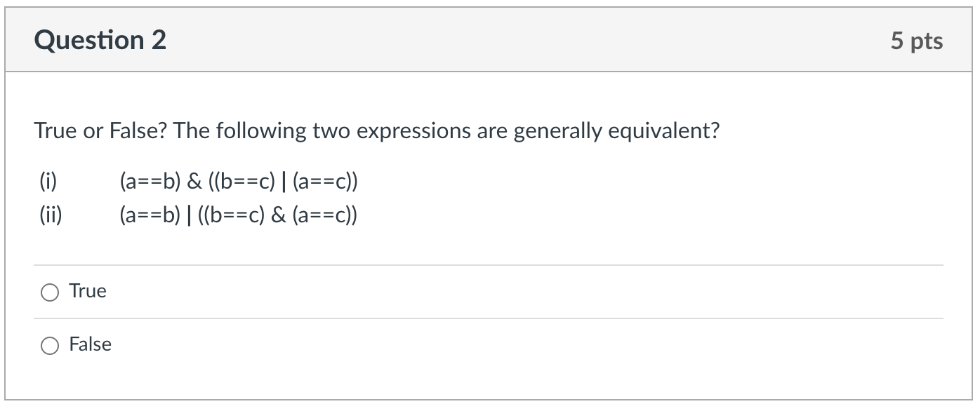Click the (ii) label beside the second expression
This screenshot has width=980, height=411.
(48, 213)
